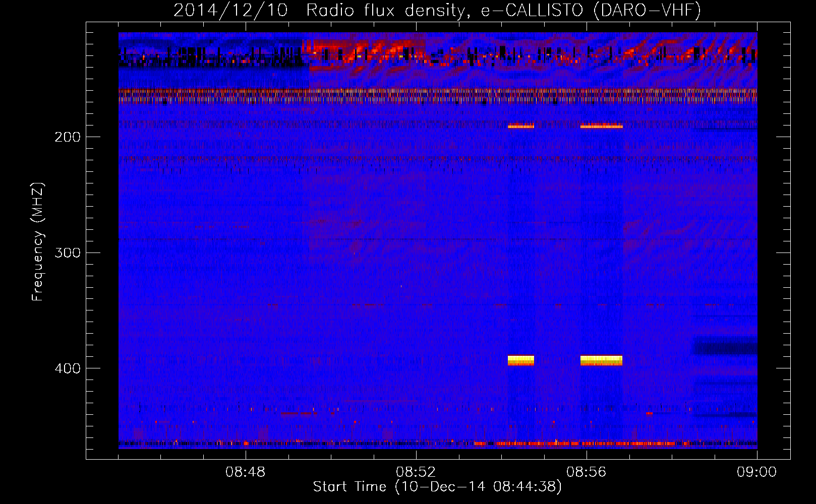Click the first short orange burst near 190 MHz
Image resolution: width=816 pixels, height=504 pixels.
pos(521,126)
